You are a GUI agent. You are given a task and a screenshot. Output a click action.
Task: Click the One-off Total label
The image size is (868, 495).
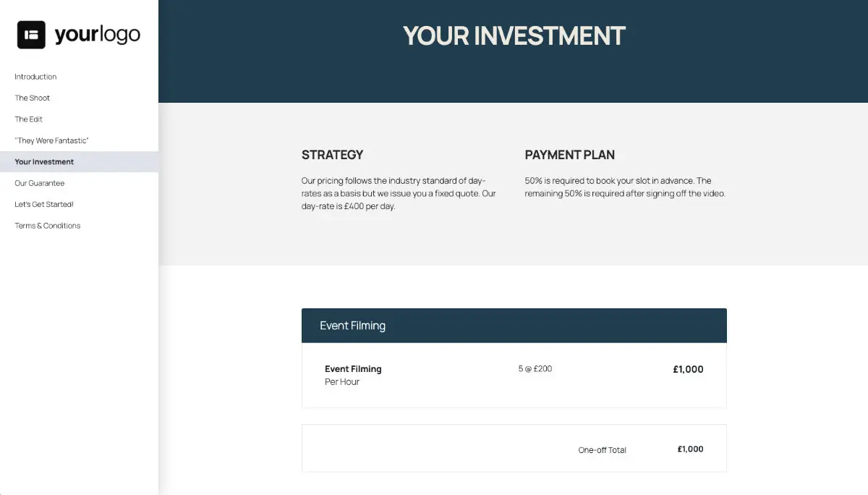602,449
